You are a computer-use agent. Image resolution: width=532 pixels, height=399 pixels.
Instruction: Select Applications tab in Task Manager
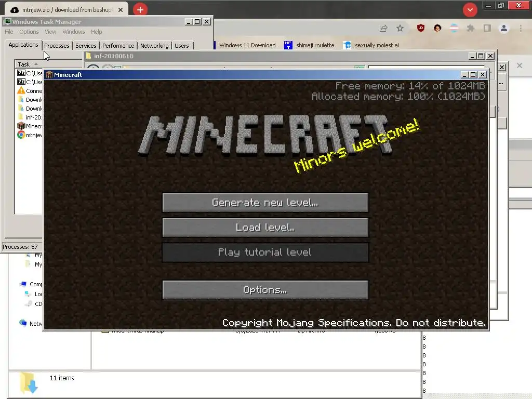23,45
